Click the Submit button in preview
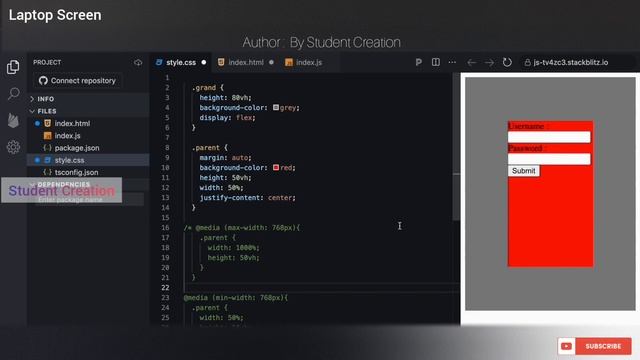 click(524, 171)
